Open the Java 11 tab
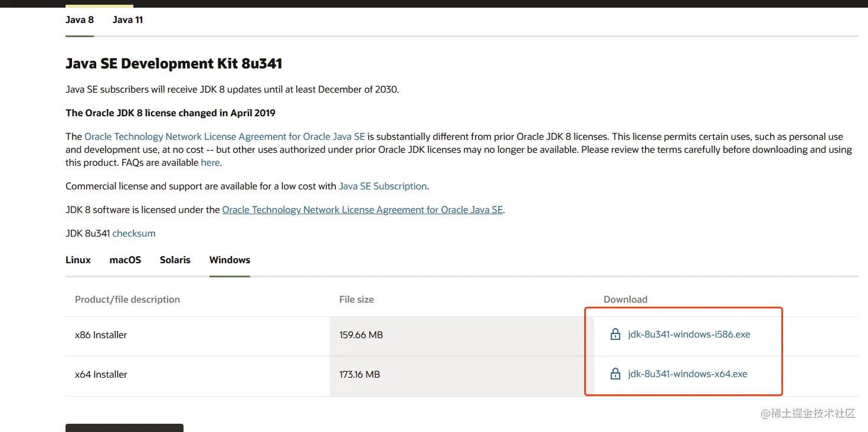The width and height of the screenshot is (868, 432). click(x=127, y=19)
